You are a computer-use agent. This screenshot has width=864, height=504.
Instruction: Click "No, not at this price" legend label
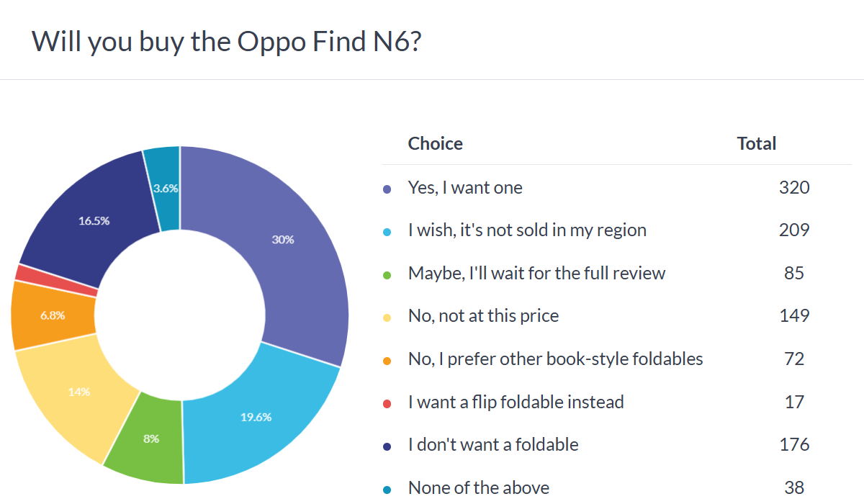483,315
